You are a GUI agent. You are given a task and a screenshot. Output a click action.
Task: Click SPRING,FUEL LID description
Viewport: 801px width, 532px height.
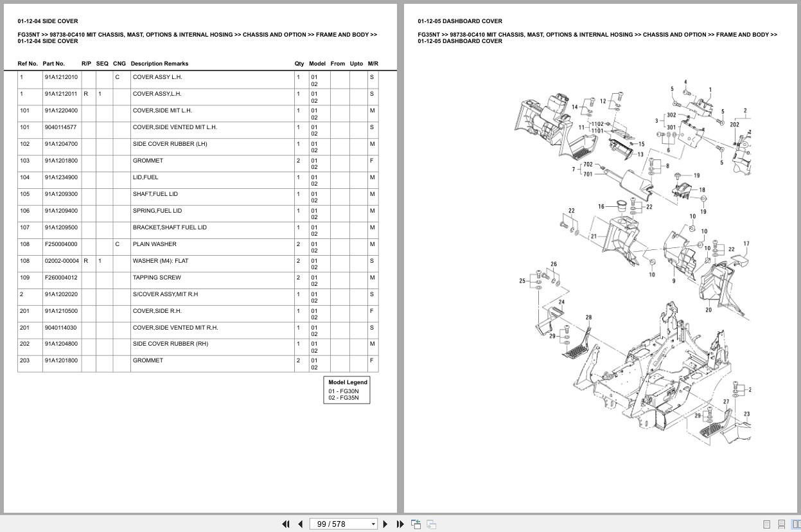pyautogui.click(x=157, y=211)
